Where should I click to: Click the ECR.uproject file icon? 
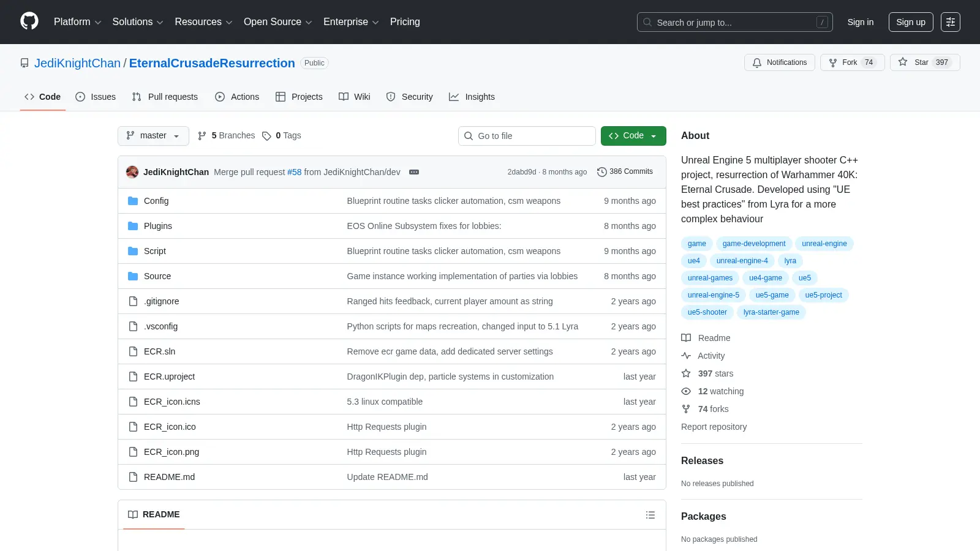[x=133, y=377]
